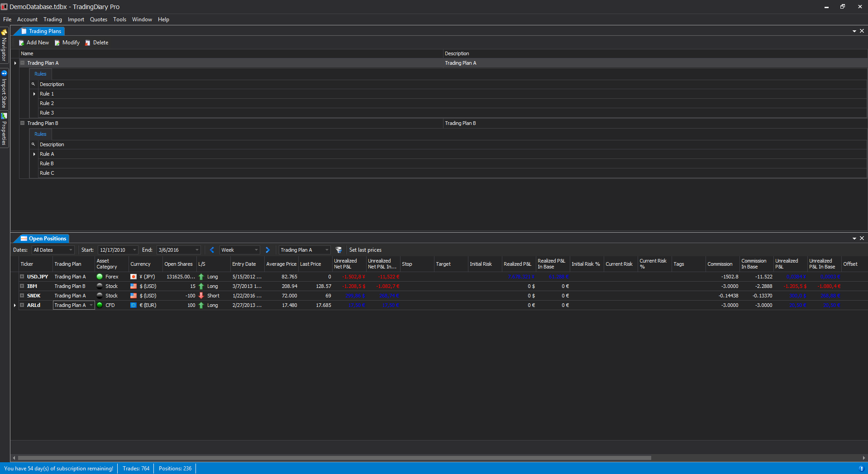Click the Add New toolbar icon
Viewport: 868px width, 474px height.
(x=21, y=43)
